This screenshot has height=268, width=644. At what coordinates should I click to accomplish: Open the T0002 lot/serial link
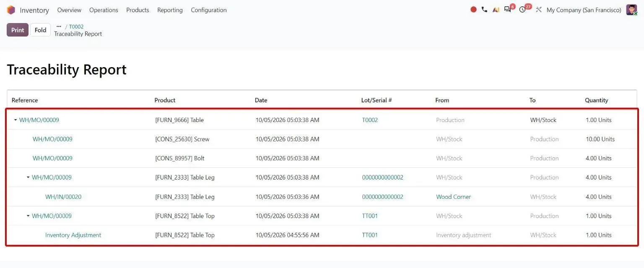370,120
